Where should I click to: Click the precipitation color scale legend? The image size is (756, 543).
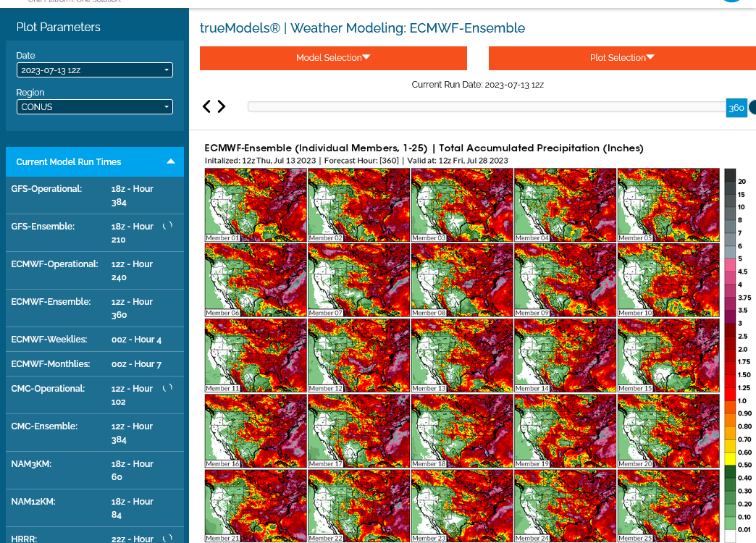click(738, 355)
